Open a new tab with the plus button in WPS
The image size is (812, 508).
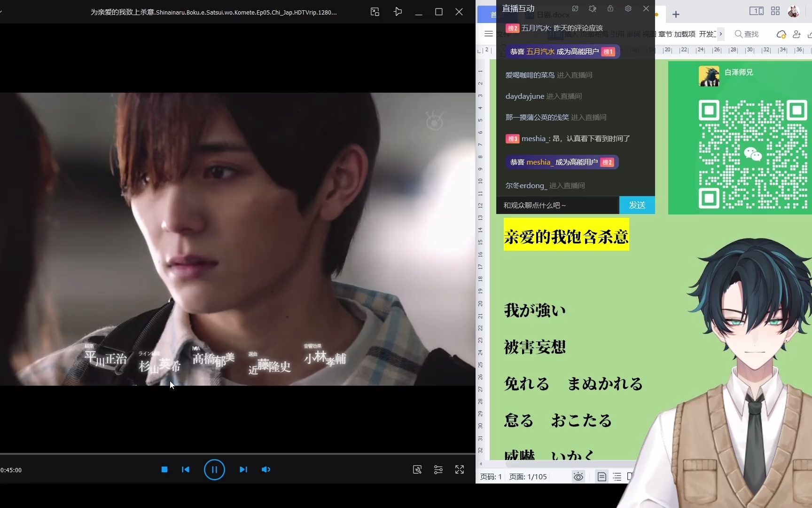tap(676, 15)
